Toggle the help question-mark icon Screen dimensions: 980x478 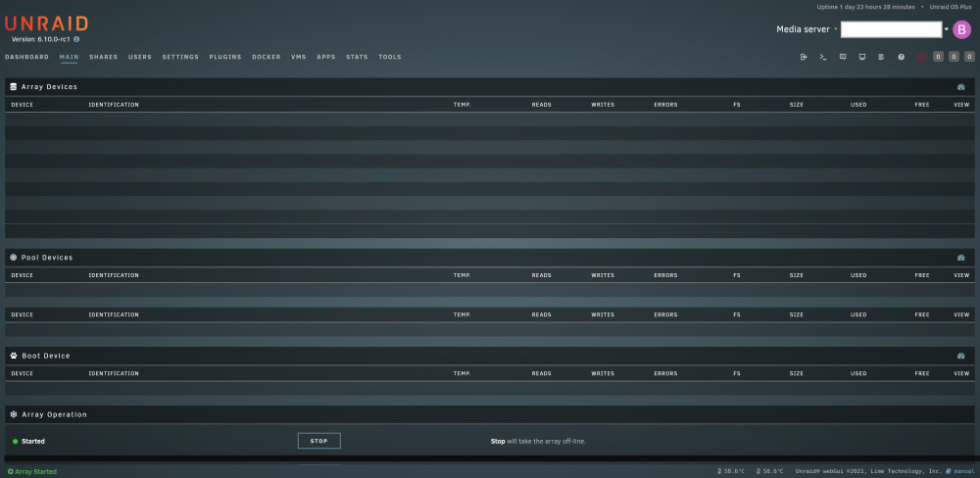pos(902,57)
